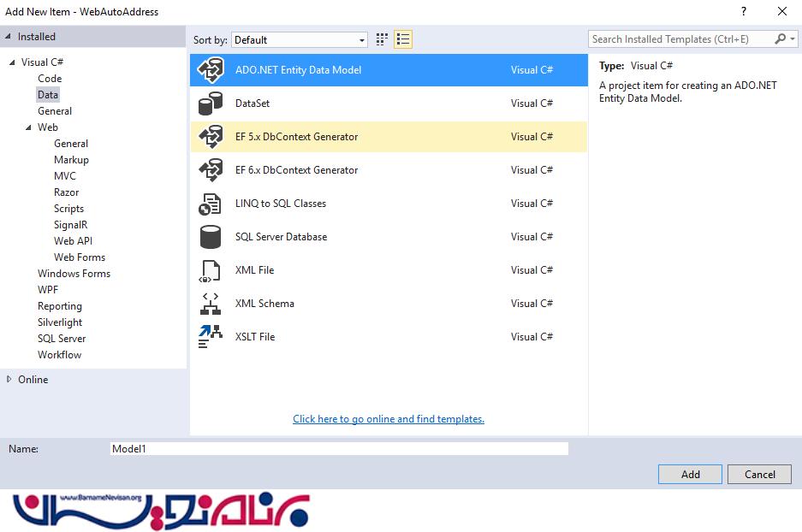
Task: Pick the EF 6.x DbContext Generator icon
Action: pos(210,170)
